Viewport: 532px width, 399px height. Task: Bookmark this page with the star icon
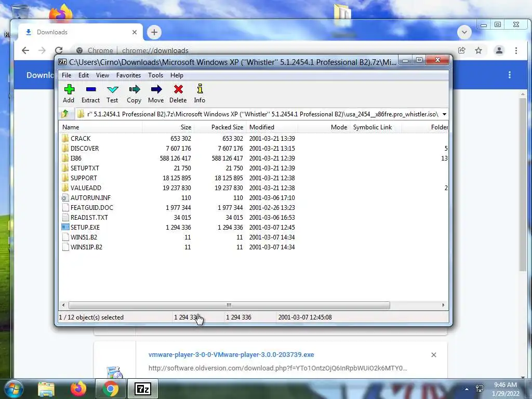point(478,50)
